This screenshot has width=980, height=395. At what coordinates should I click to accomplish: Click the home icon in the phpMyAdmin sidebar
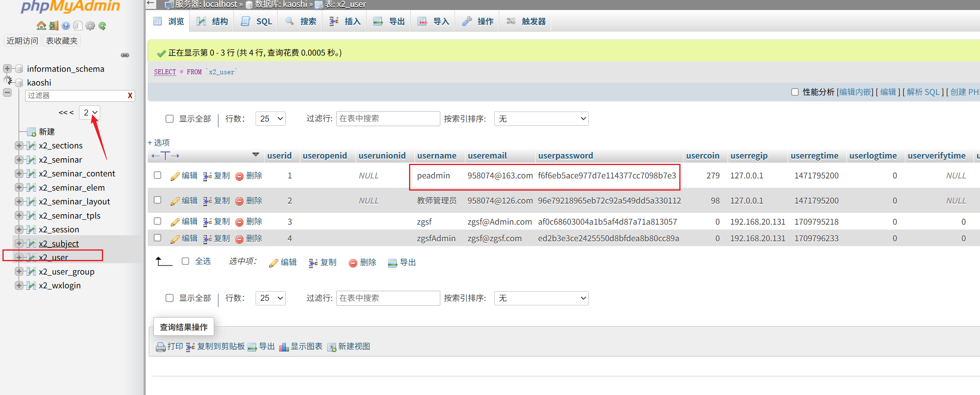pyautogui.click(x=41, y=26)
